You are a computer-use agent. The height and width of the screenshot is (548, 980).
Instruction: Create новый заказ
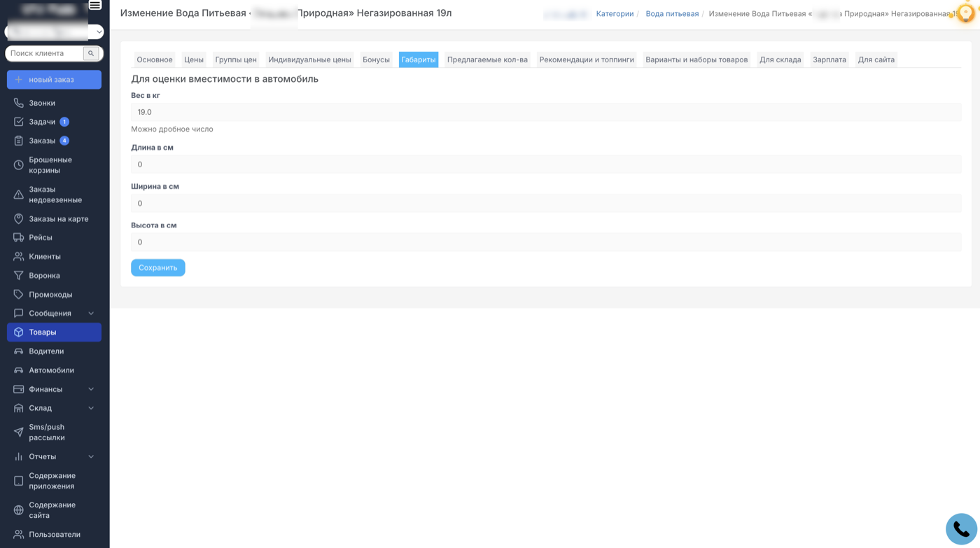[x=54, y=80]
